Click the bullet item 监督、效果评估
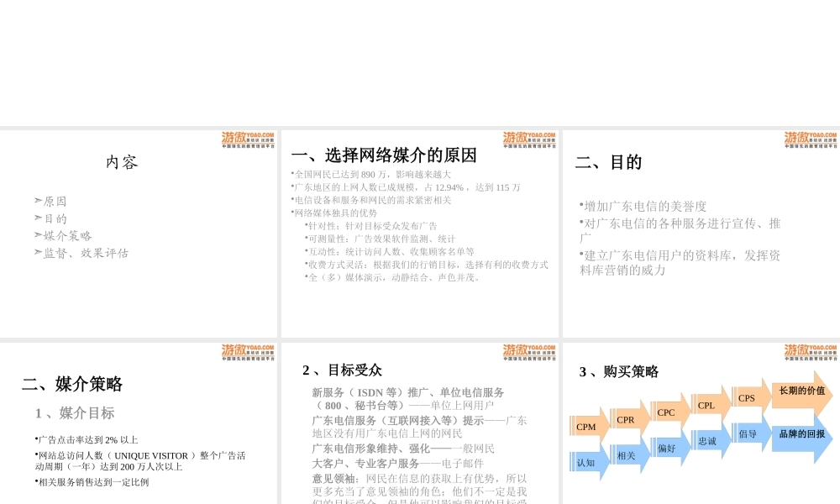Image resolution: width=840 pixels, height=504 pixels. coord(81,253)
